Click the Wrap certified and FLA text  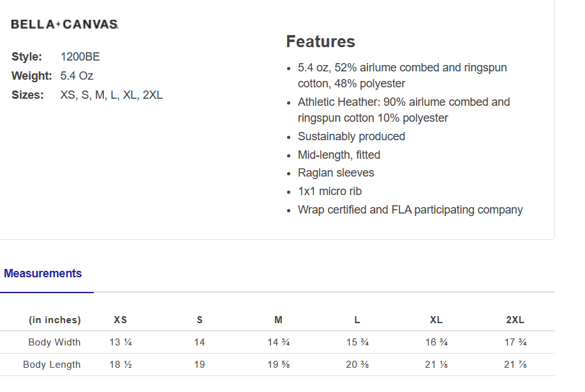coord(410,210)
